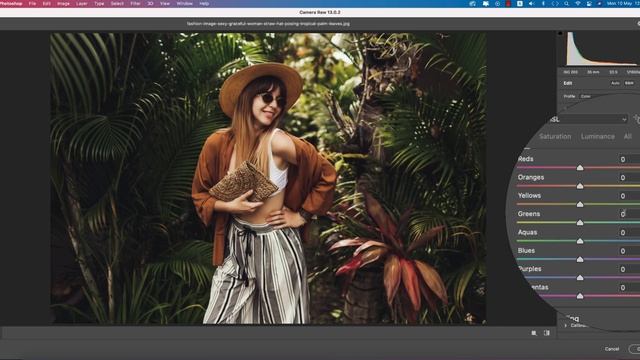Viewport: 640px width, 360px height.
Task: Open the 3D menu
Action: point(150,4)
